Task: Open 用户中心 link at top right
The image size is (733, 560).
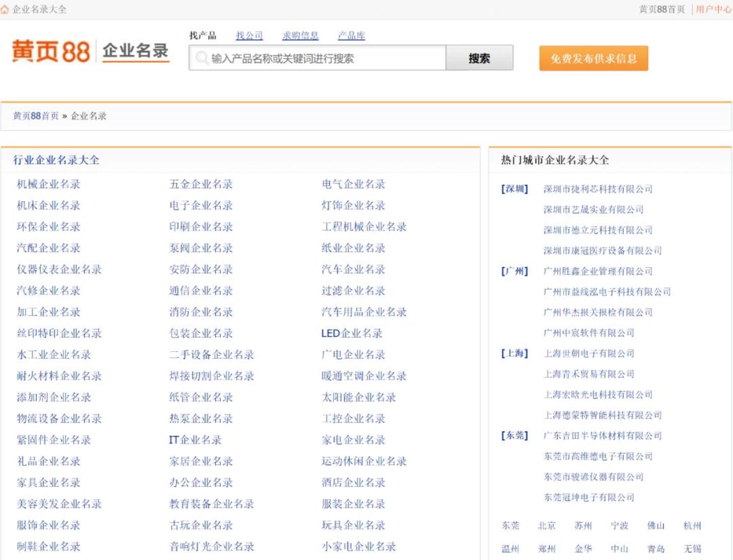Action: click(713, 9)
